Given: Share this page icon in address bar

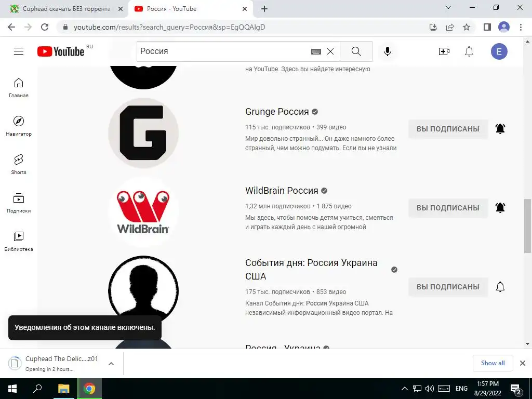Looking at the screenshot, I should [450, 27].
